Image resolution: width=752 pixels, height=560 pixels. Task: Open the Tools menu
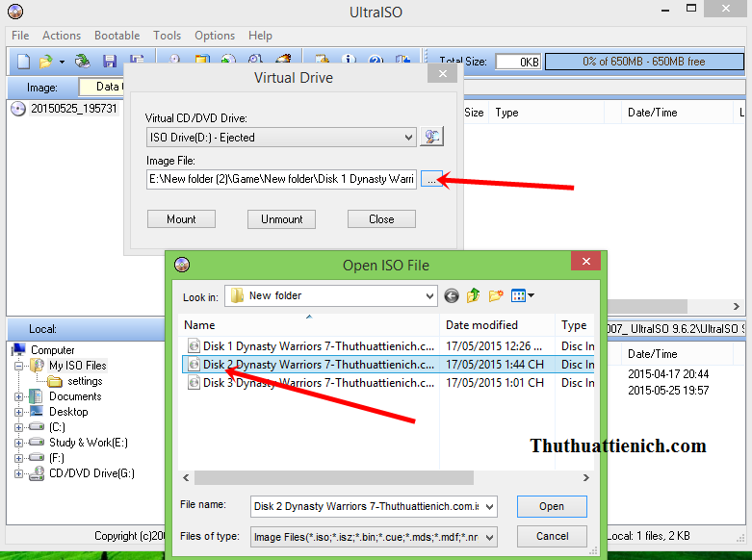coord(167,36)
